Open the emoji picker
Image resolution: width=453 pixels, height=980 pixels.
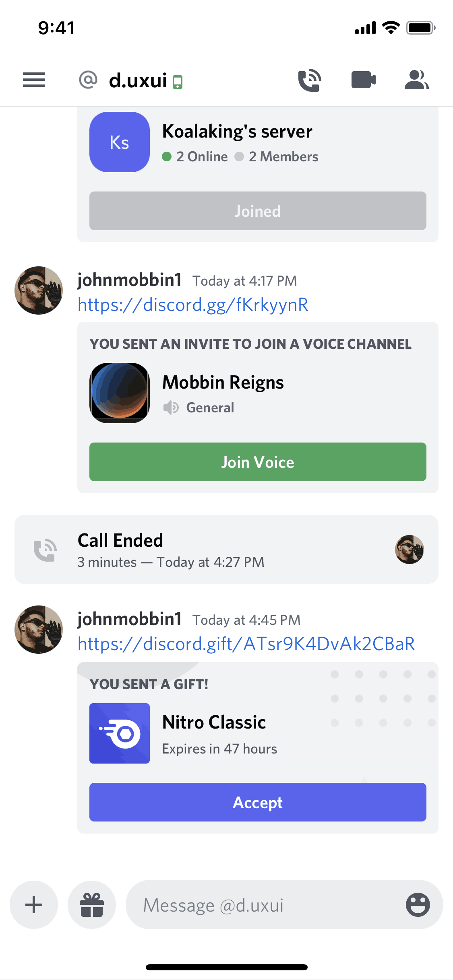[418, 905]
